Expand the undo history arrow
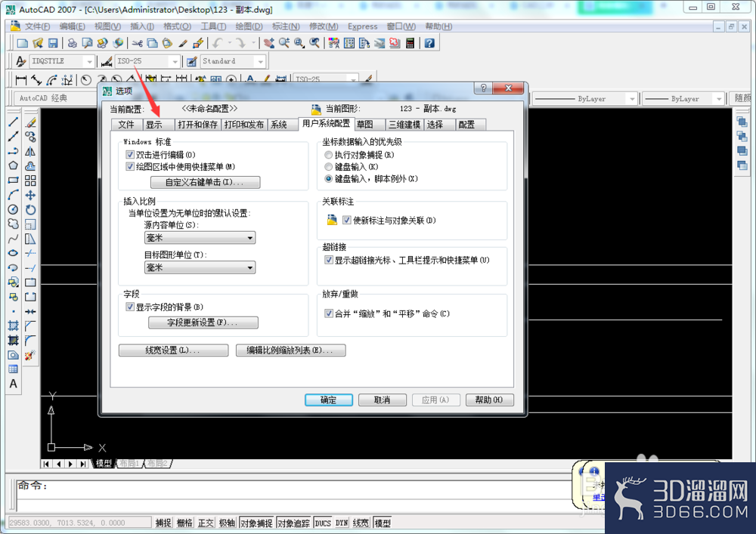This screenshot has width=756, height=534. 230,43
